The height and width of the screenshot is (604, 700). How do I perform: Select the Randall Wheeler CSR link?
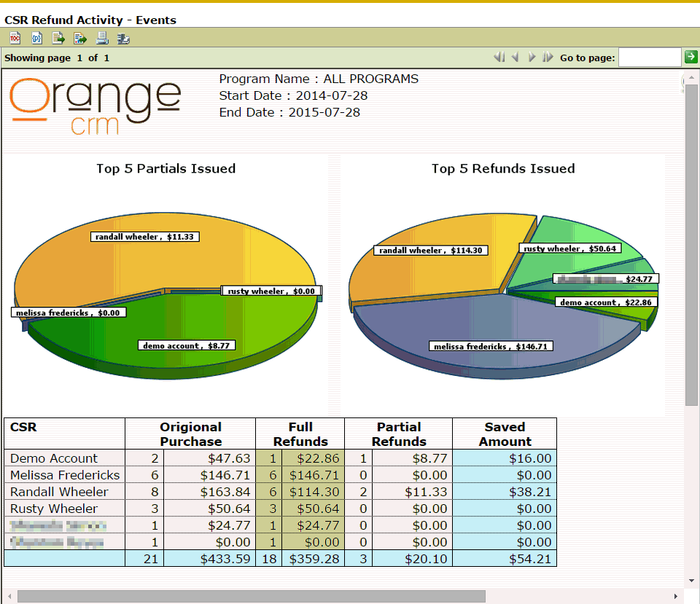pos(59,492)
